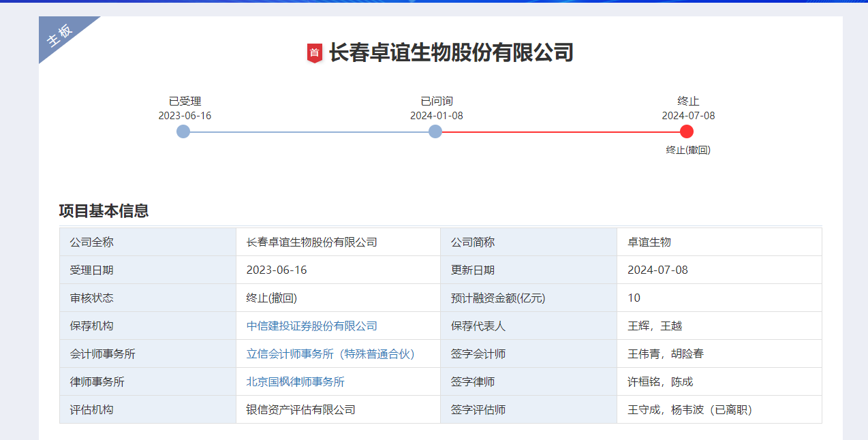Click the 评估机构 label cell
Image resolution: width=868 pixels, height=440 pixels.
148,409
